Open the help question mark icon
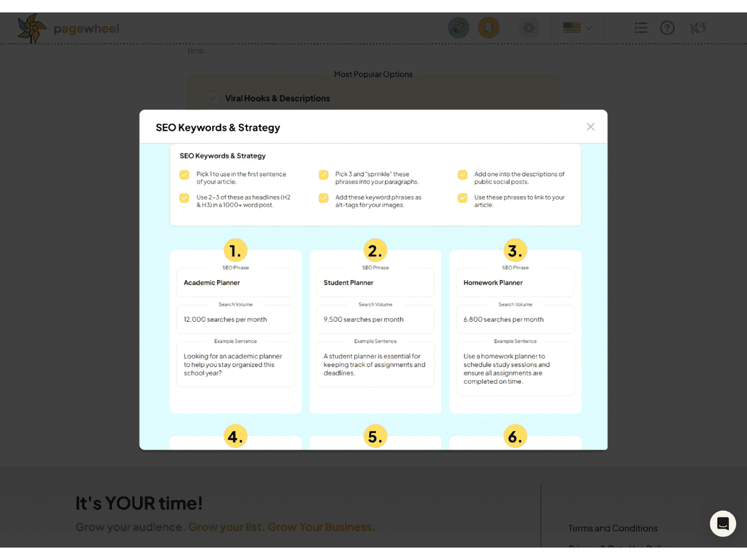The height and width of the screenshot is (560, 747). [x=667, y=28]
